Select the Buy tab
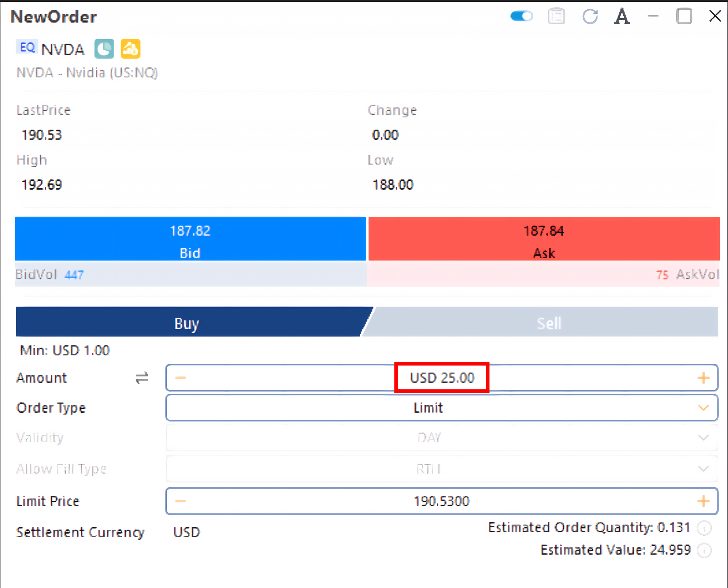This screenshot has width=728, height=588. pos(187,322)
